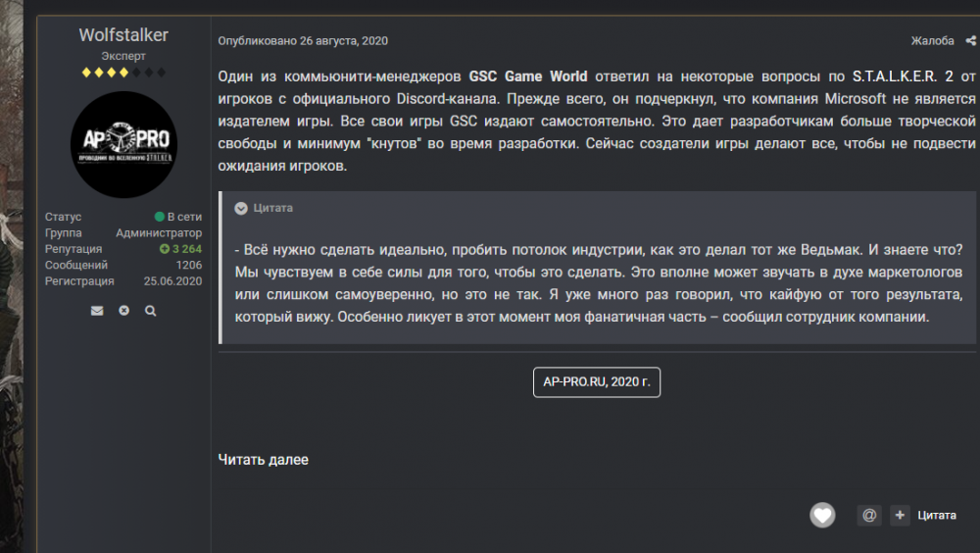
Task: Click the share post icon
Action: (x=970, y=41)
